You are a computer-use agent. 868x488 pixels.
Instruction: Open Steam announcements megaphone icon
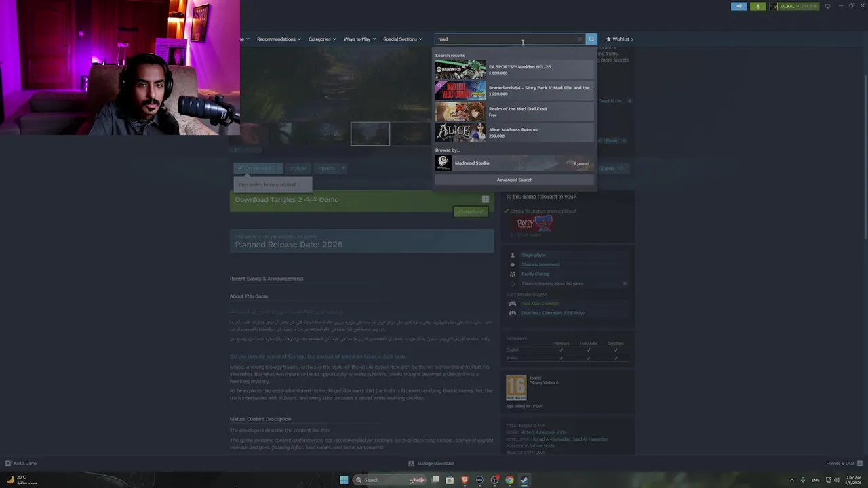739,6
